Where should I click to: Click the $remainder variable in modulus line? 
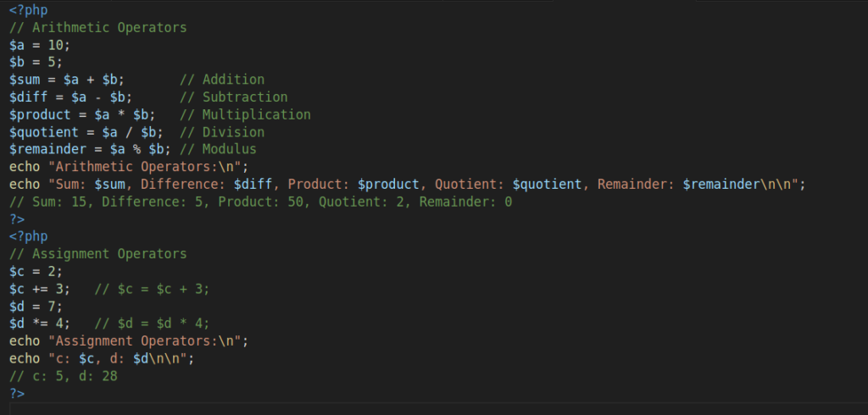coord(47,149)
